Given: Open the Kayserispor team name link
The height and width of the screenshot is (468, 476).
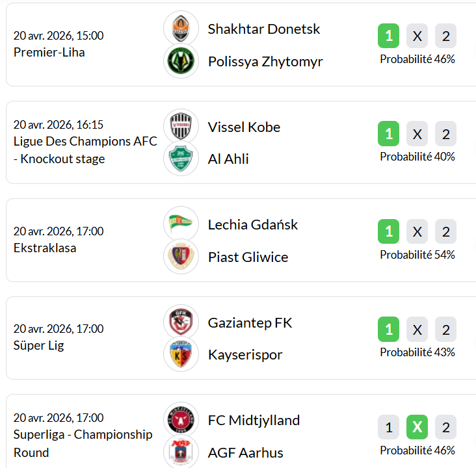Looking at the screenshot, I should [245, 355].
